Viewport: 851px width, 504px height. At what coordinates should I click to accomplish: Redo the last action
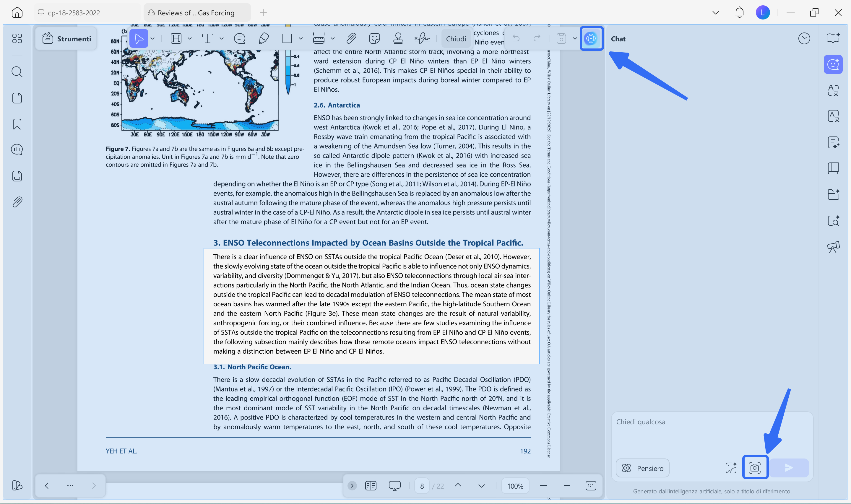tap(537, 38)
